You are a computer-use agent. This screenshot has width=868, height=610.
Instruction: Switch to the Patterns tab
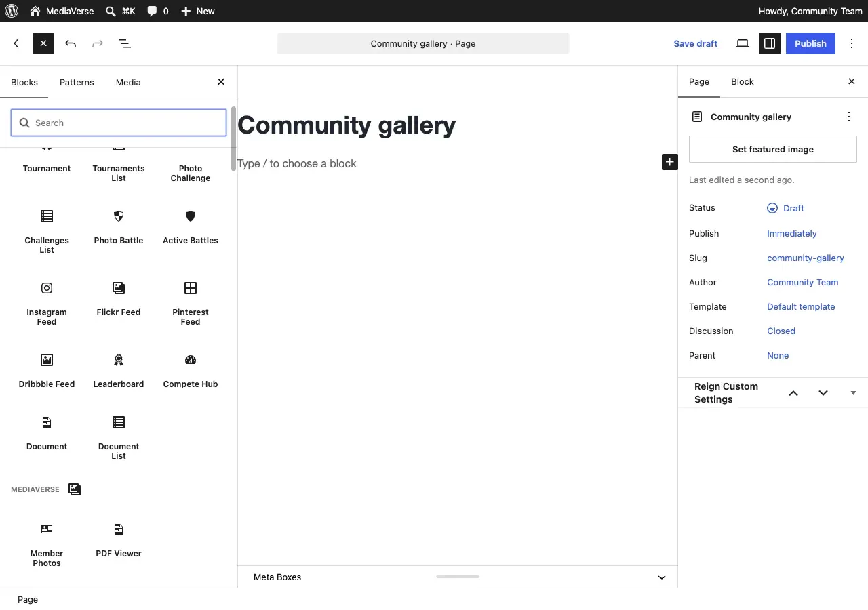pos(77,82)
